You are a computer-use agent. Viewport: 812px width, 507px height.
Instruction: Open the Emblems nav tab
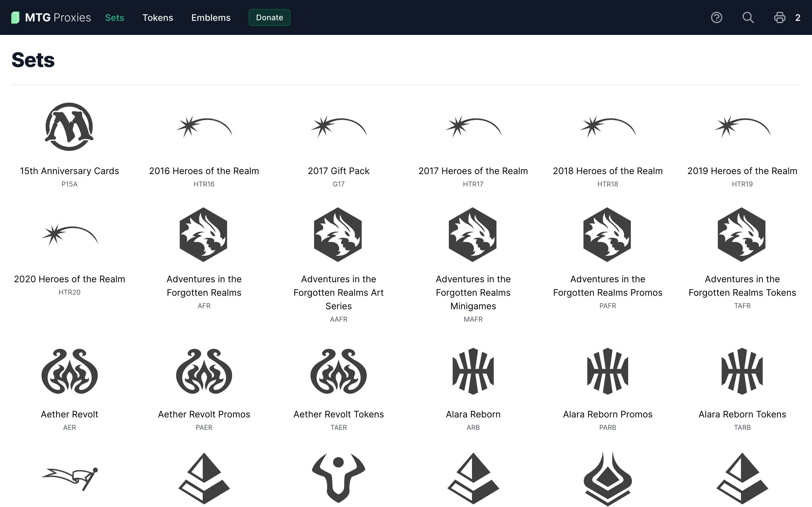coord(211,17)
